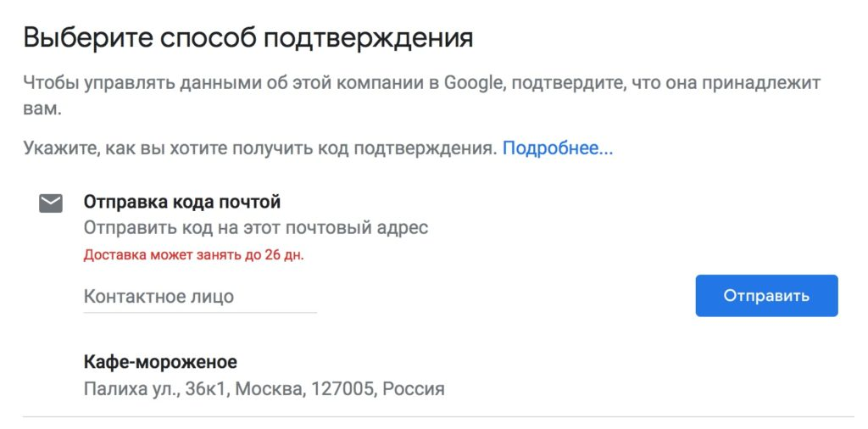The width and height of the screenshot is (868, 429).
Task: Click the country "Россия" in address
Action: pyautogui.click(x=414, y=389)
